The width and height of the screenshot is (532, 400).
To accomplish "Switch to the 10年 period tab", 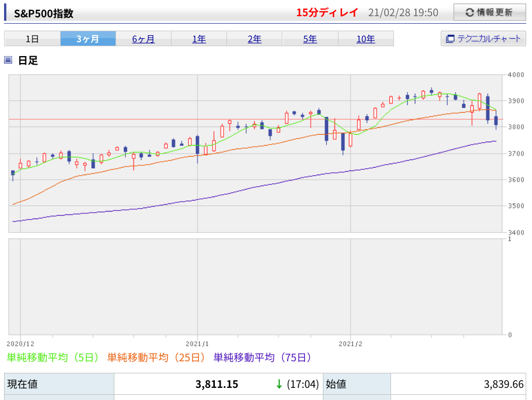I will click(x=366, y=39).
